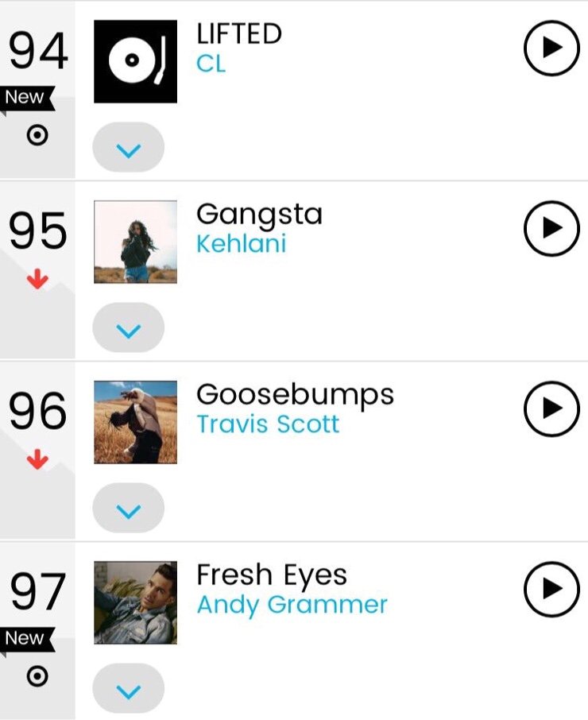Screen dimensions: 588x720
Task: Expand details for LIFTED at rank 94
Action: 129,147
